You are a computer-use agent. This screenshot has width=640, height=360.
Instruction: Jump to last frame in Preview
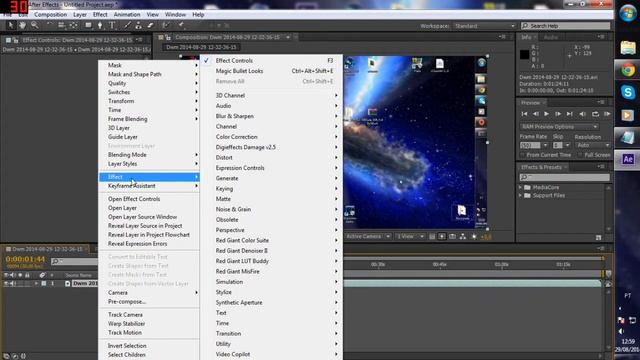click(570, 114)
